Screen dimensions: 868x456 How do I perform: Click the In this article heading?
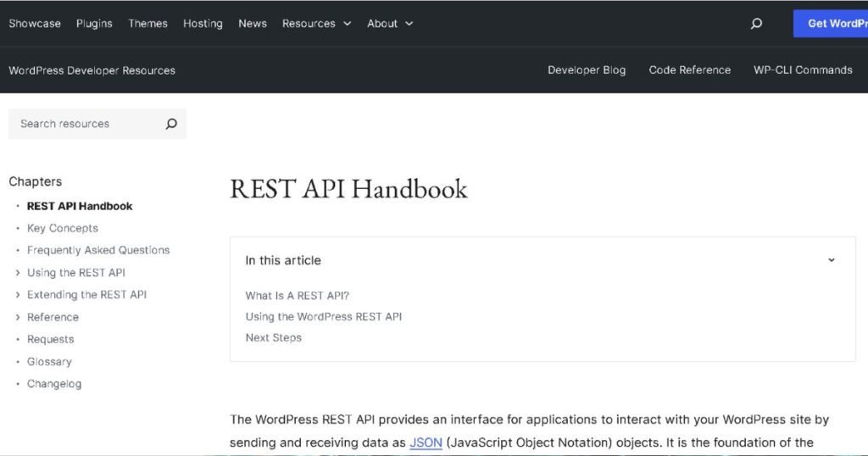tap(283, 260)
